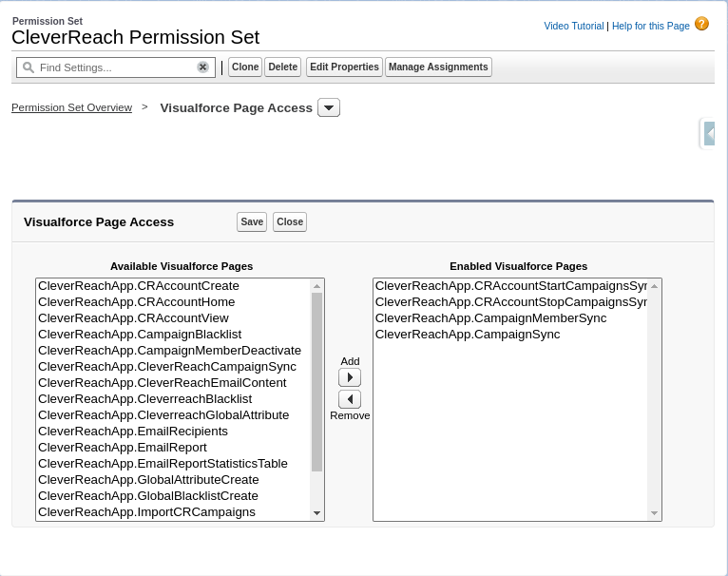Click the magnifier icon in Find Settings

pos(29,67)
